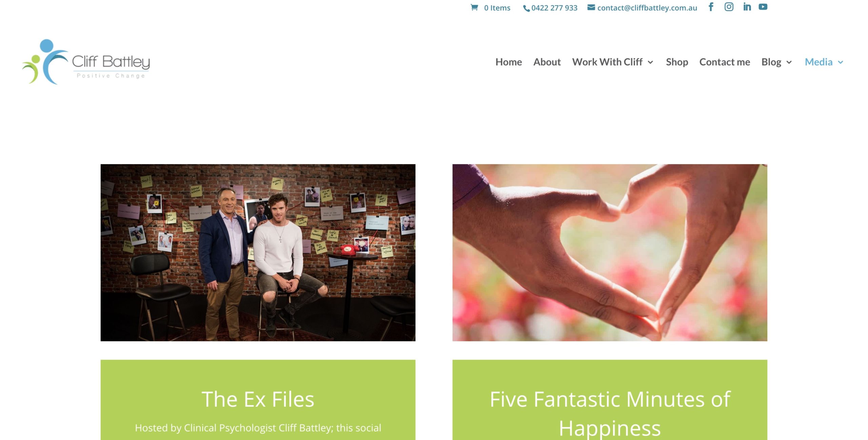Visit the LinkedIn icon link

click(x=747, y=7)
